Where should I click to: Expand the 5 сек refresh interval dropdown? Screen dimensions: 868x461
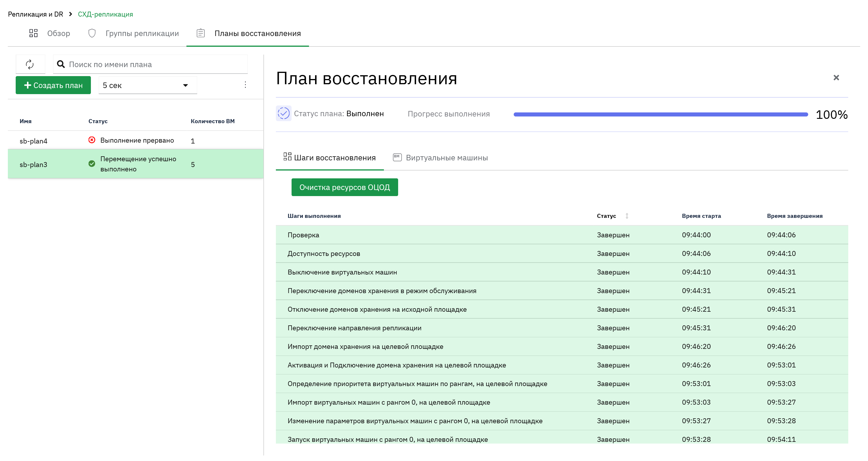click(148, 85)
